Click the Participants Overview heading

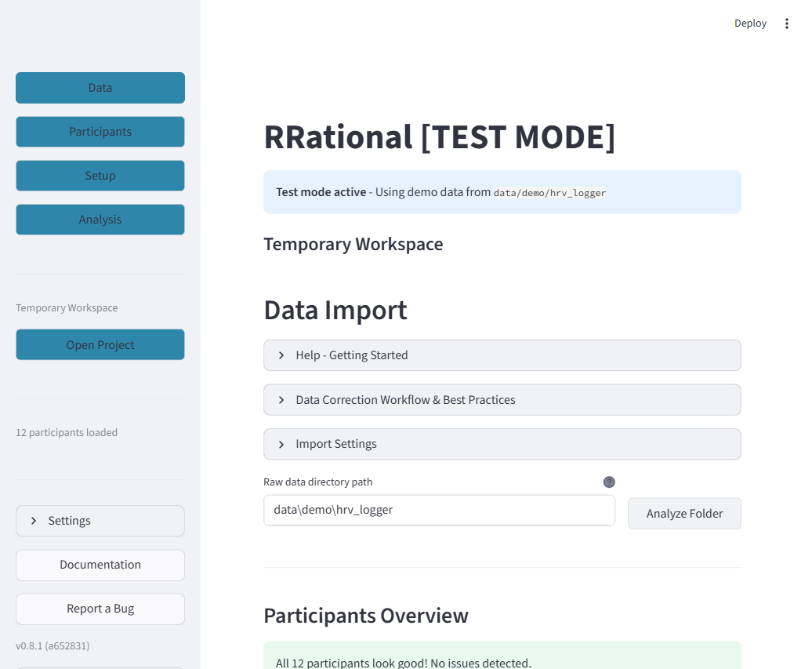[x=365, y=616]
